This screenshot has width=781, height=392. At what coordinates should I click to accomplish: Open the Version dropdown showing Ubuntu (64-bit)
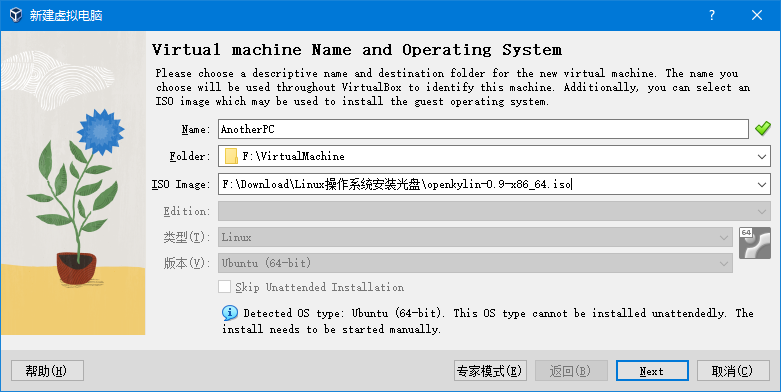(x=475, y=263)
